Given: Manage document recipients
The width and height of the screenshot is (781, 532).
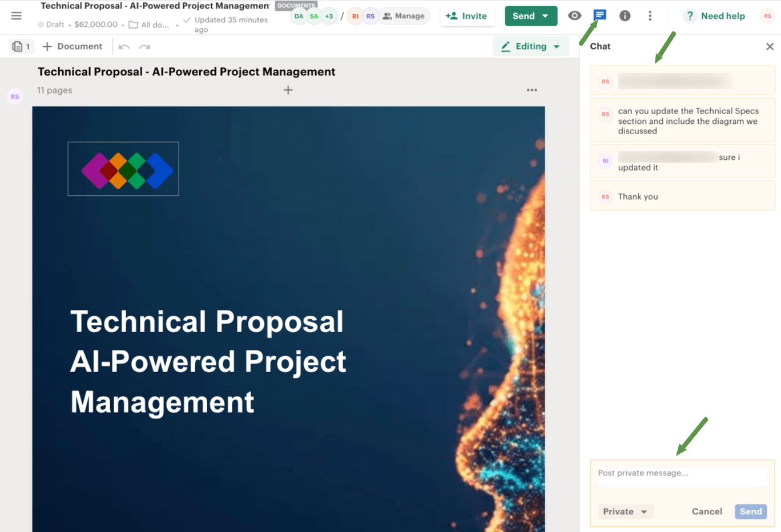Looking at the screenshot, I should coord(404,16).
